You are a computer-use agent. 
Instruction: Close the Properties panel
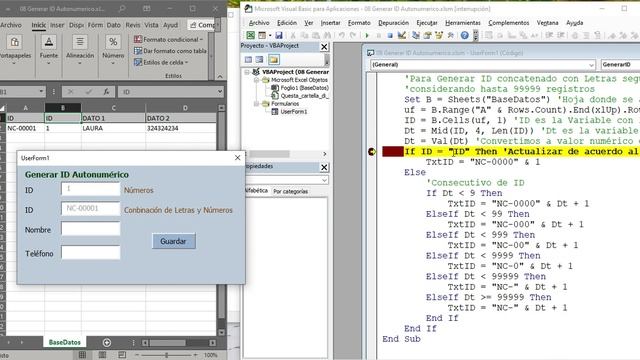click(324, 167)
